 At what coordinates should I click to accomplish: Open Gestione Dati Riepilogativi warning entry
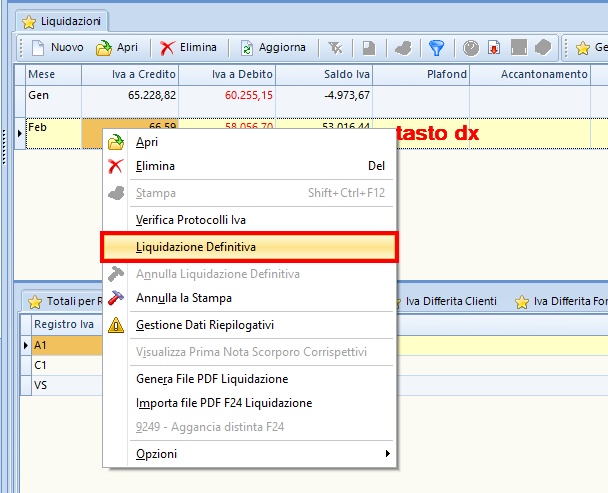[204, 325]
